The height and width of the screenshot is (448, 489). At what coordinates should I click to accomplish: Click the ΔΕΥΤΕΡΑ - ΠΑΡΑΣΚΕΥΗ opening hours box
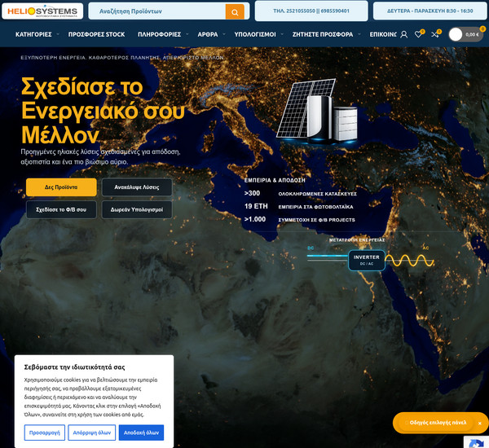pyautogui.click(x=430, y=11)
